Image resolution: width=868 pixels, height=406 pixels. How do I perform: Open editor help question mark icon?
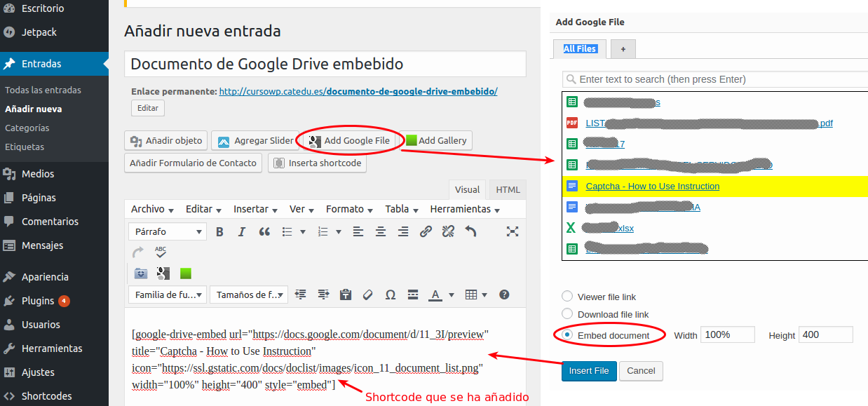coord(504,295)
